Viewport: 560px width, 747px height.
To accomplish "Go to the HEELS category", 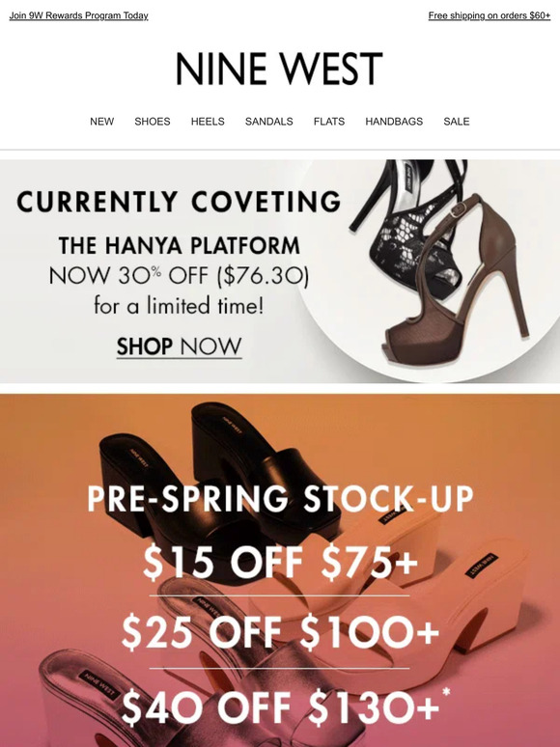I will click(208, 122).
